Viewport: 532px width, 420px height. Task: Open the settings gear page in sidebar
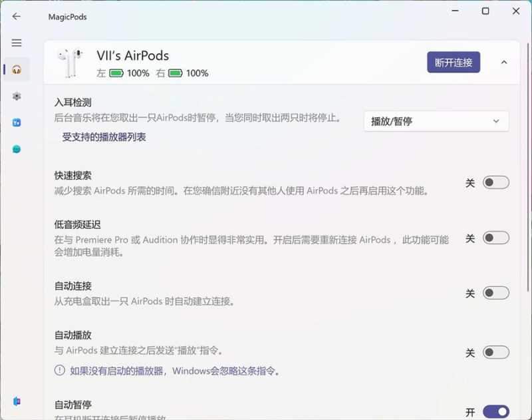[x=17, y=96]
